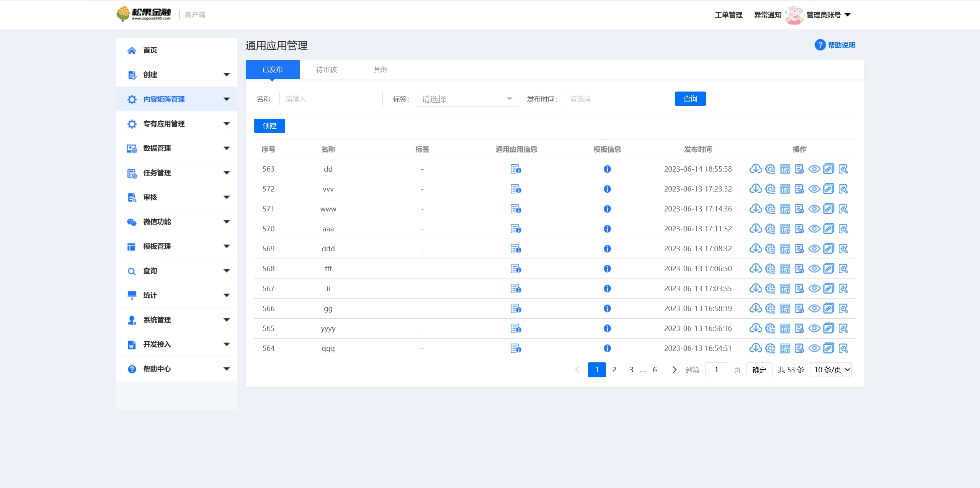Viewport: 980px width, 488px height.
Task: Click the 确定 pagination button
Action: (759, 370)
